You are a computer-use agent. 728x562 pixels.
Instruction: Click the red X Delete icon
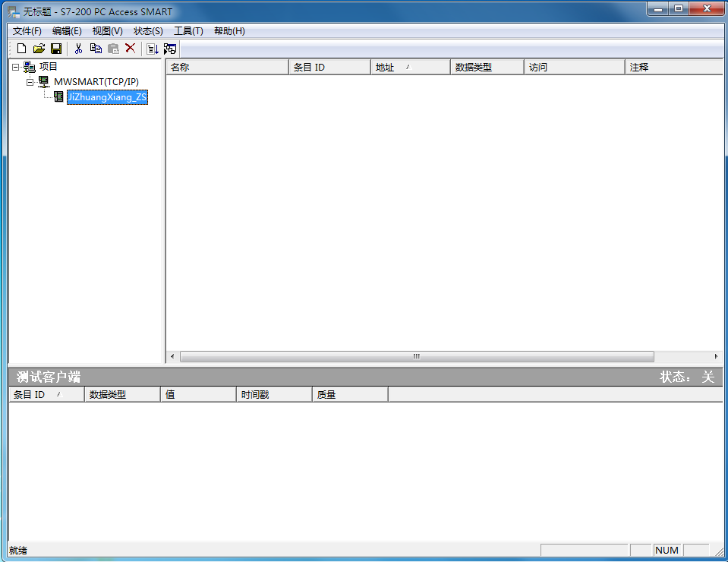131,49
